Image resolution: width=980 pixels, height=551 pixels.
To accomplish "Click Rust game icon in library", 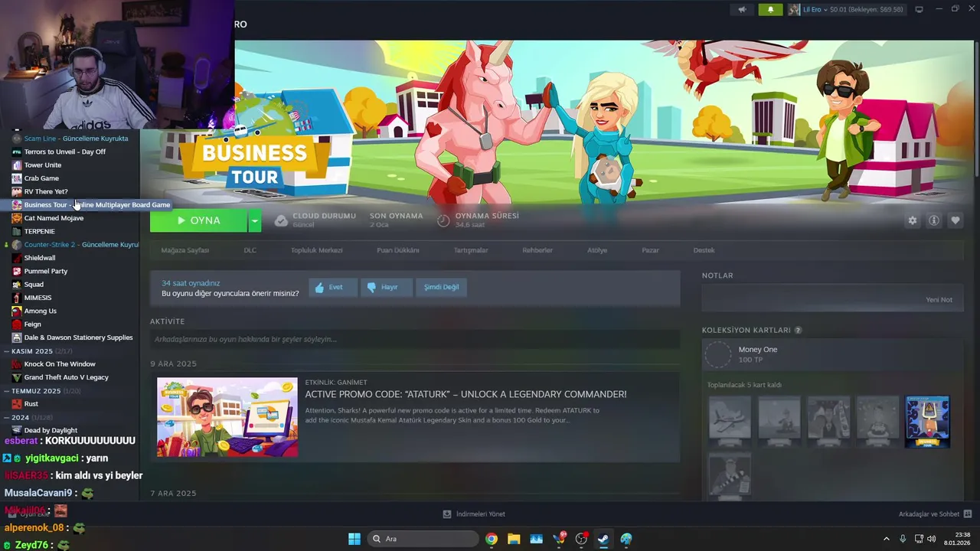I will click(17, 404).
